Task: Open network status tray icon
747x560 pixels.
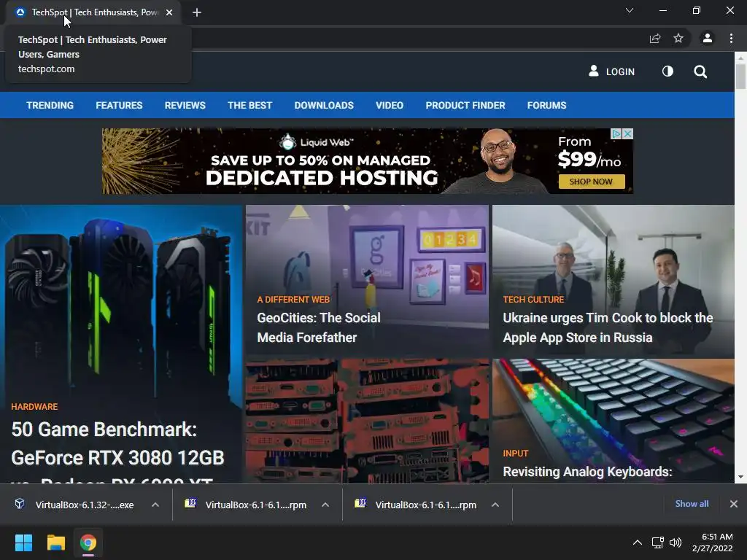Action: pyautogui.click(x=658, y=542)
